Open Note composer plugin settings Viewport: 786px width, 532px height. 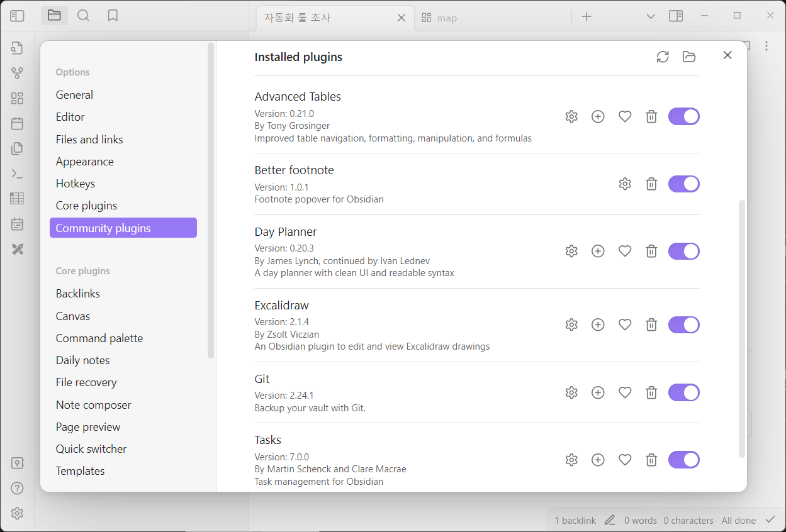pyautogui.click(x=123, y=405)
